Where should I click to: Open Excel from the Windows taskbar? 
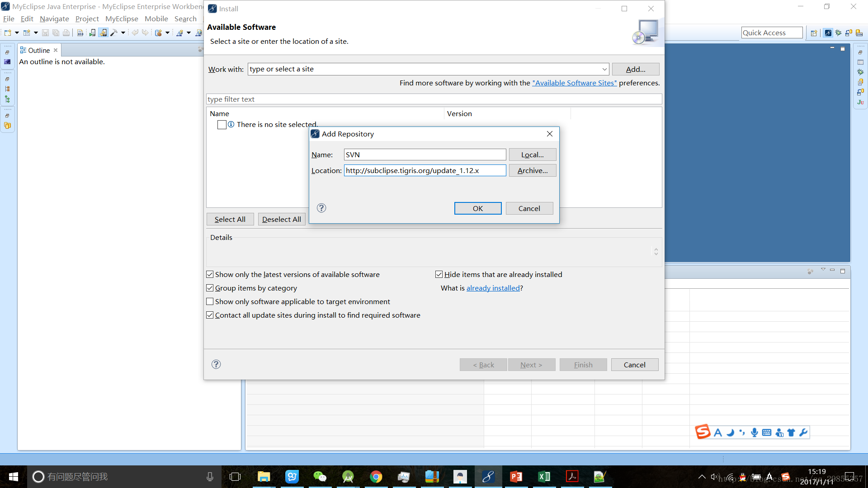click(544, 477)
